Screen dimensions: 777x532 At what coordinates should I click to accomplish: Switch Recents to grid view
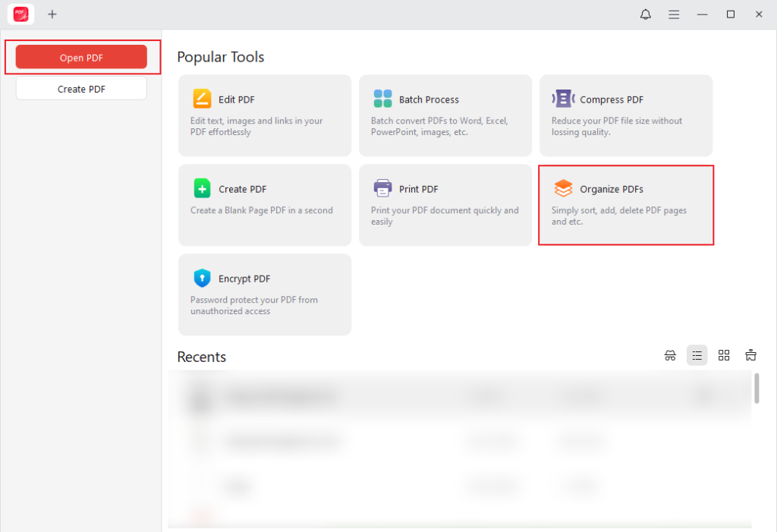pyautogui.click(x=724, y=354)
